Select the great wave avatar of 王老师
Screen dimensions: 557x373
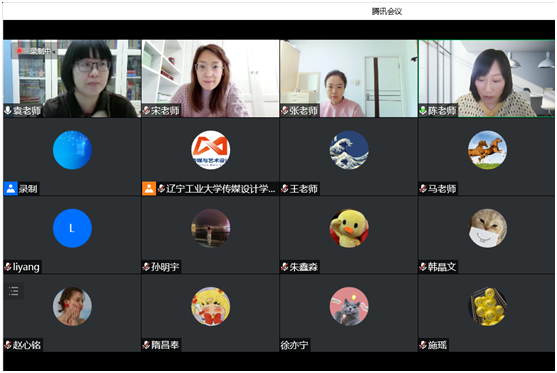(x=349, y=150)
